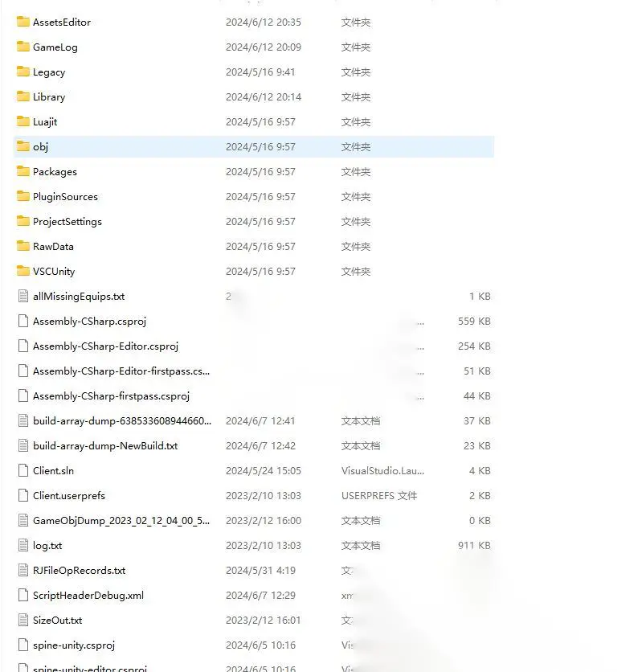
Task: Select build-array-dump-638533608944660... file name
Action: click(x=122, y=421)
